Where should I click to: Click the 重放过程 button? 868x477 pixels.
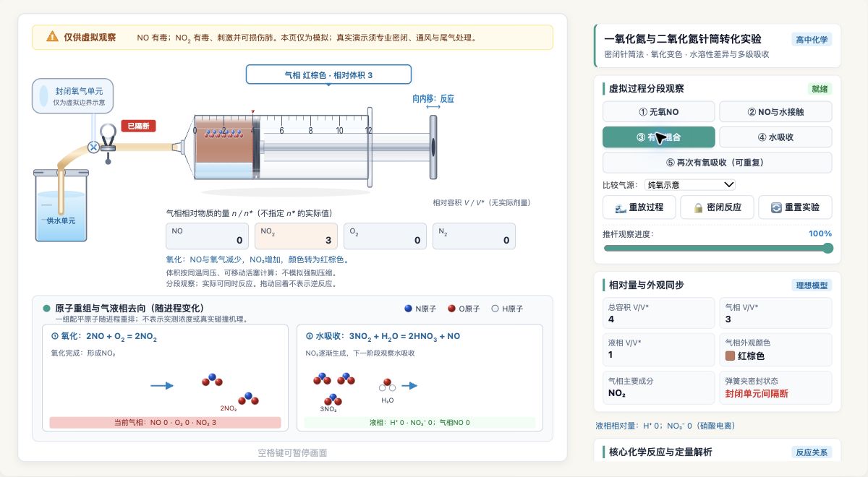639,207
